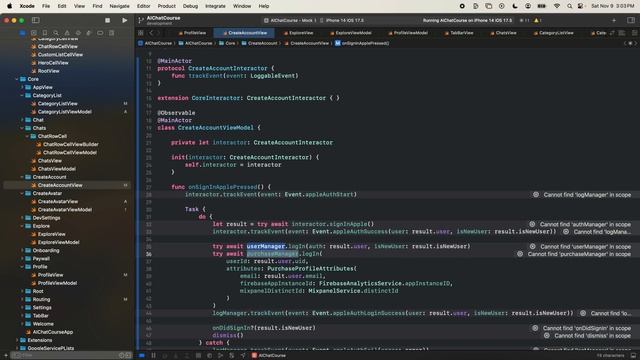Click the Run play button
The image size is (640, 360).
point(124,20)
